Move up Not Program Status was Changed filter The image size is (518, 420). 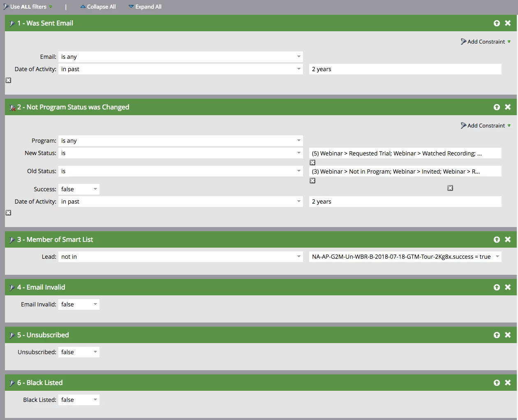(497, 107)
